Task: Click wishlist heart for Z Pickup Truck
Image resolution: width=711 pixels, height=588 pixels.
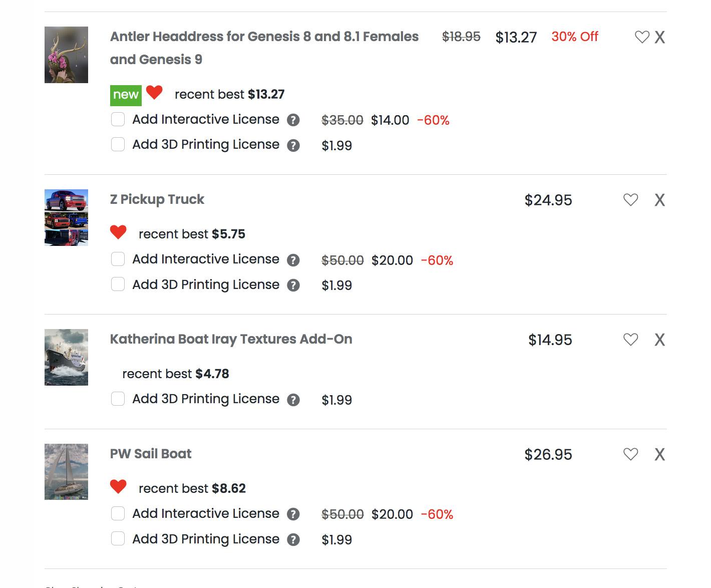Action: (x=630, y=200)
